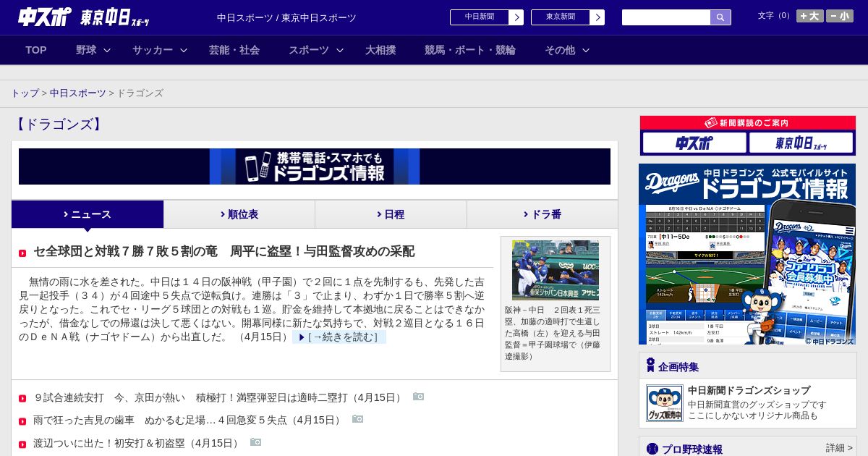The width and height of the screenshot is (868, 456).
Task: Click red bullet beside 京田 article
Action: [22, 399]
